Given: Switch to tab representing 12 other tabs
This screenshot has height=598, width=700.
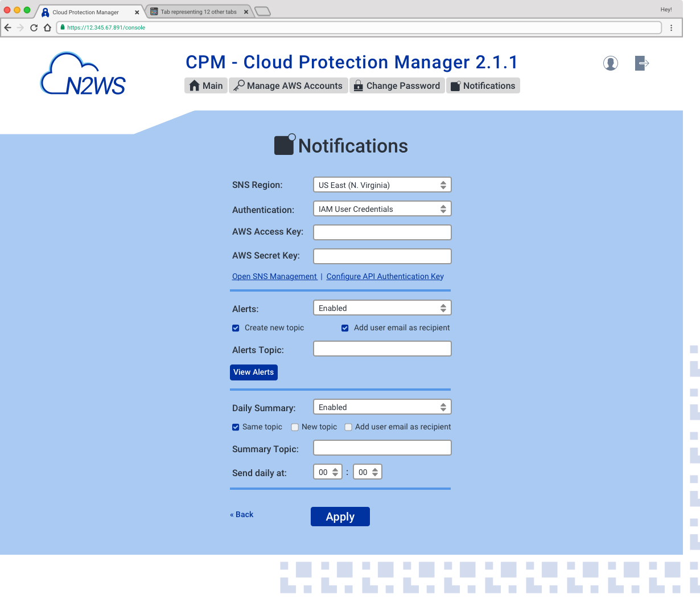Looking at the screenshot, I should coord(198,11).
